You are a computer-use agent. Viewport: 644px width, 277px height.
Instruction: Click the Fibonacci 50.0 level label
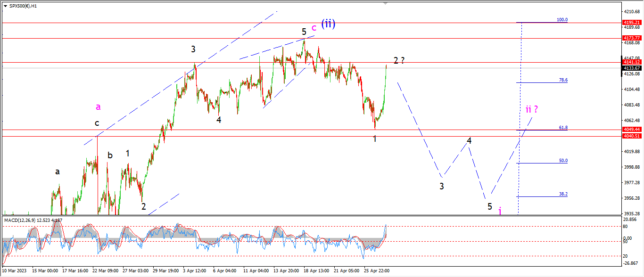tap(563, 161)
